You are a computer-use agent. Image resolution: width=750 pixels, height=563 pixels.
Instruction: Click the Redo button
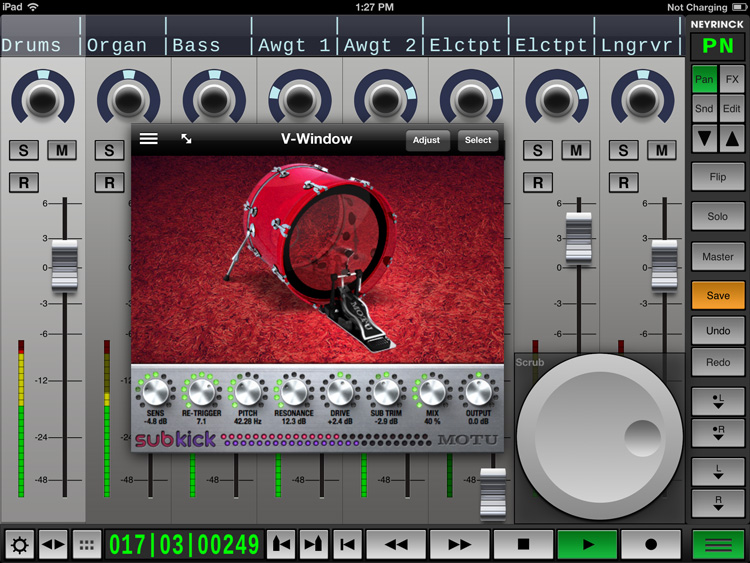click(x=718, y=362)
